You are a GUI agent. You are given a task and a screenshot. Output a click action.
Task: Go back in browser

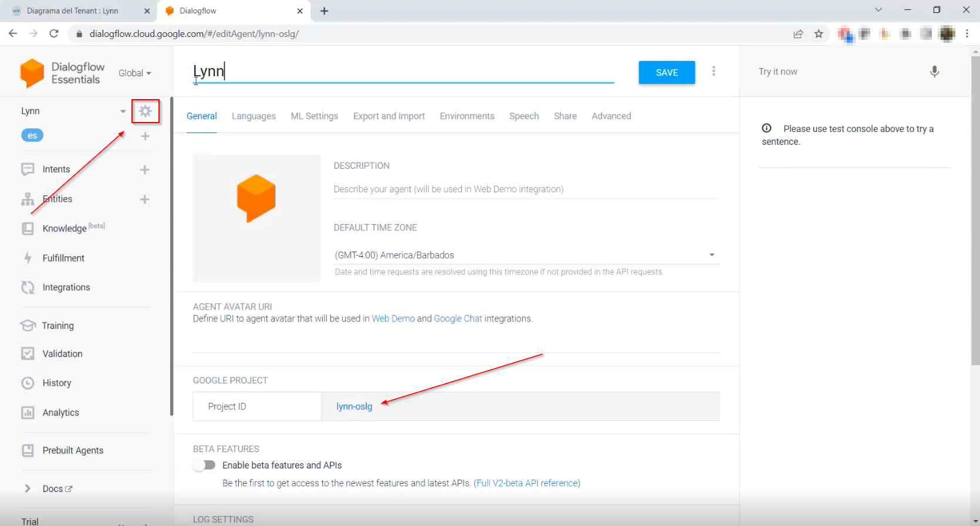[x=13, y=33]
